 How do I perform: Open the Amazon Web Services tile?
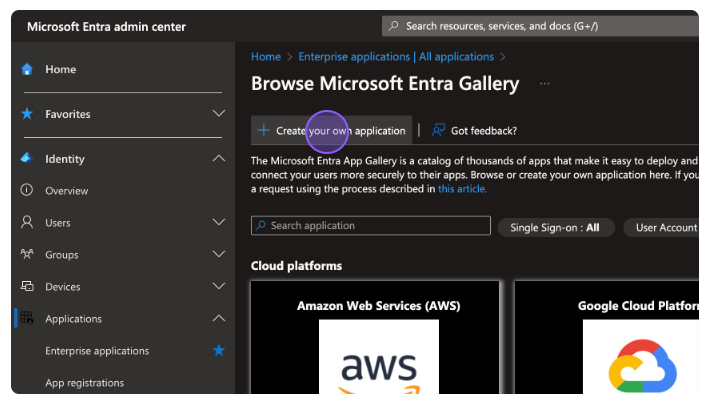376,340
